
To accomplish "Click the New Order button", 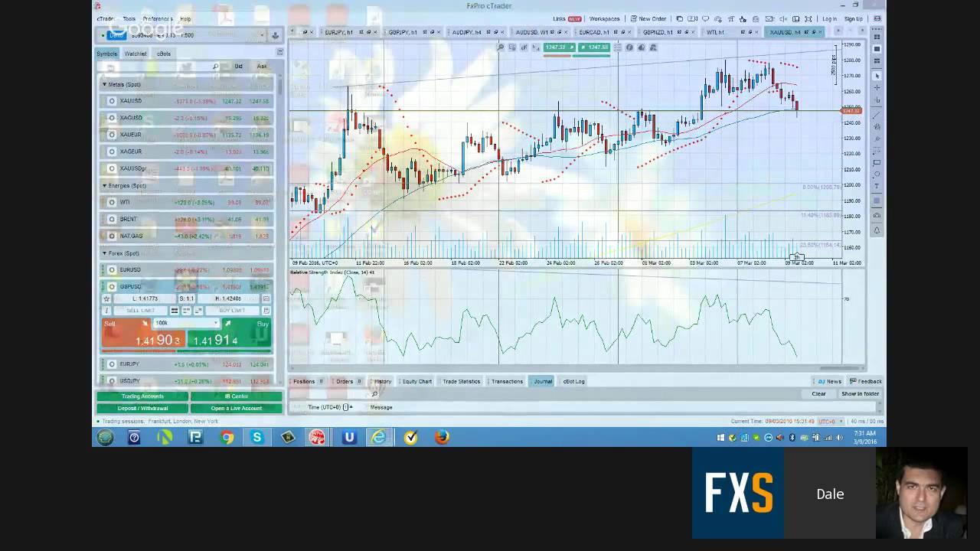I will coord(648,19).
